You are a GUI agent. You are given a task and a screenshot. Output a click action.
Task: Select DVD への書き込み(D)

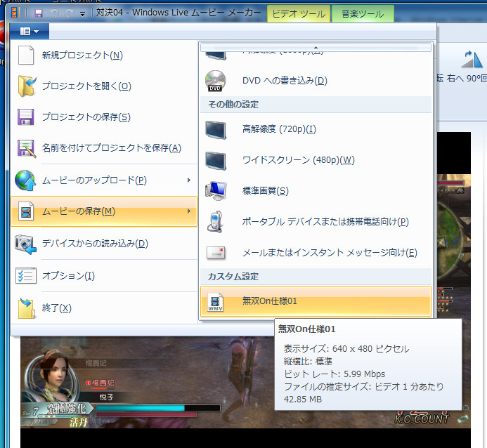pyautogui.click(x=316, y=81)
